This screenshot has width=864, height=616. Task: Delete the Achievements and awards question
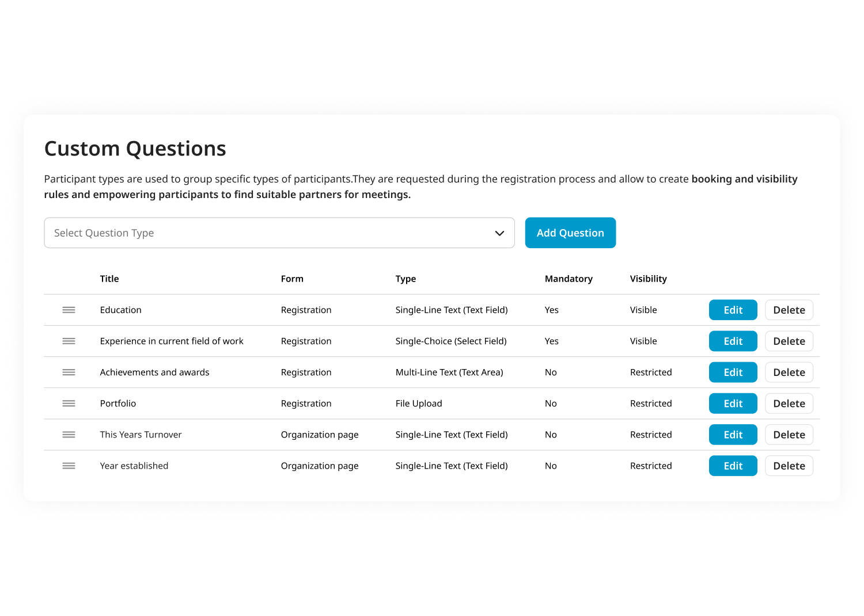pyautogui.click(x=789, y=372)
